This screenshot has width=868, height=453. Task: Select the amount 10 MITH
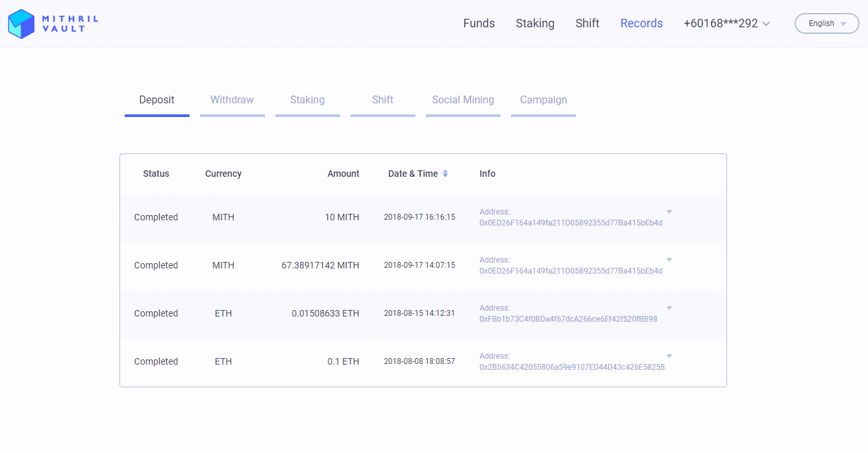point(342,217)
